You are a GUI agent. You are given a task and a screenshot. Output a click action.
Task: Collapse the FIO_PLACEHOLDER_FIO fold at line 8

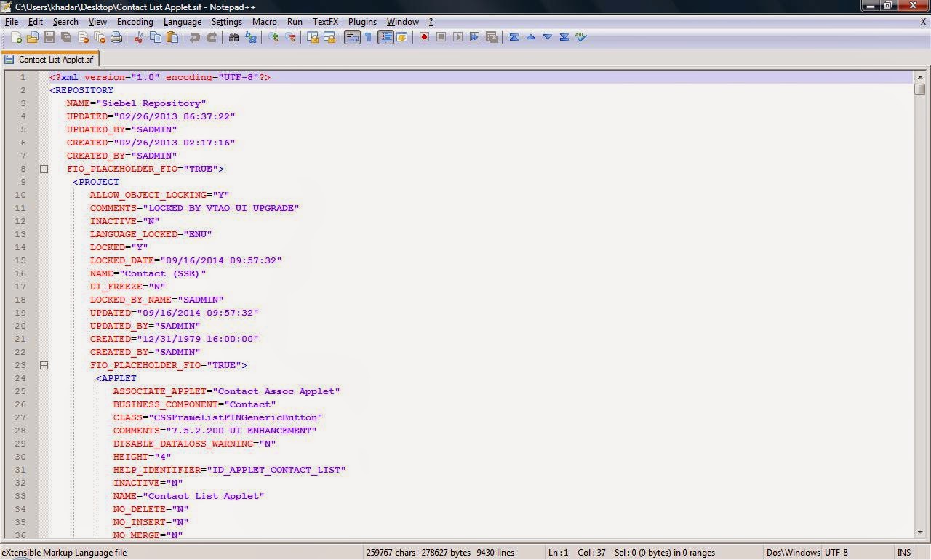click(44, 169)
